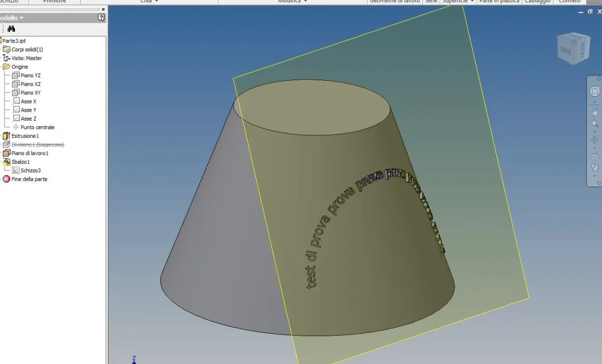Screen dimensions: 602x364
Task: Select the Origine label
Action: [x=19, y=67]
